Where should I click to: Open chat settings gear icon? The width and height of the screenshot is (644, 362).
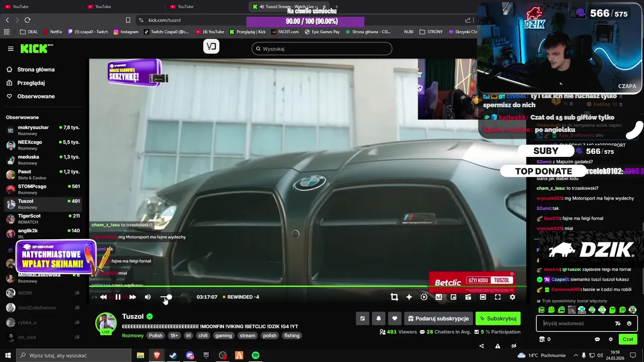611,339
